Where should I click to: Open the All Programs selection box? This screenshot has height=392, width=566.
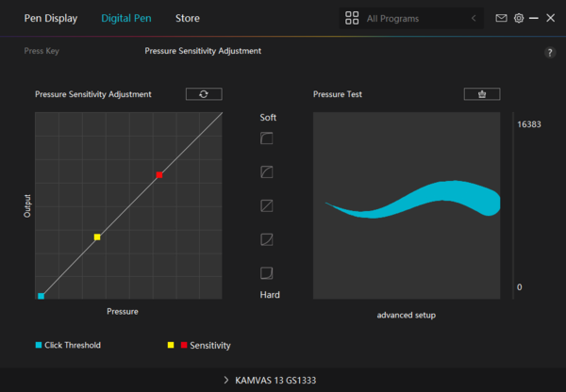point(411,18)
